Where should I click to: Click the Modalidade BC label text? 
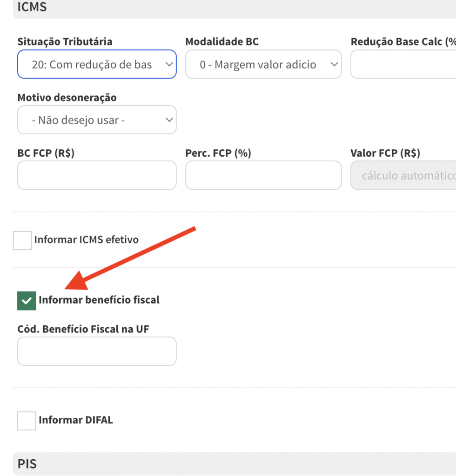click(222, 41)
